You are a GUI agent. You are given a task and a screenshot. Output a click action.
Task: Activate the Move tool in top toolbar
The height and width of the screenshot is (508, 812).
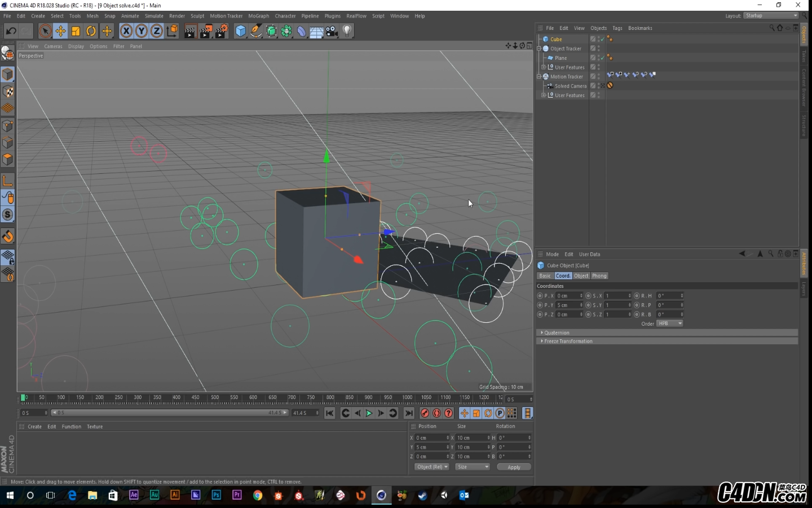[60, 31]
